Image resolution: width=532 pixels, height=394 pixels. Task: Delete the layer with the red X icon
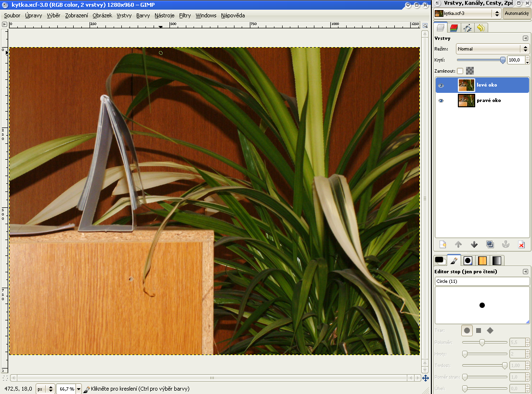pos(521,244)
